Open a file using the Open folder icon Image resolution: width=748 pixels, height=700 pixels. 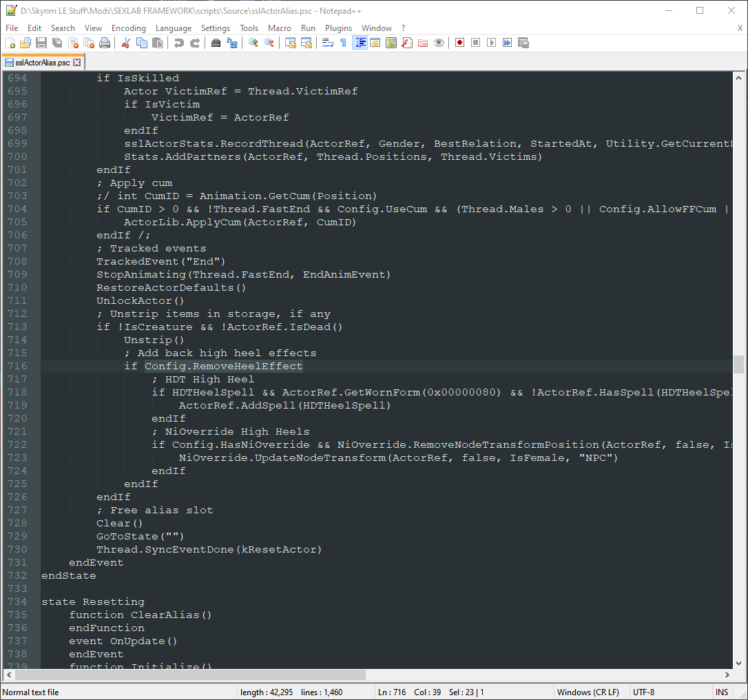click(25, 43)
